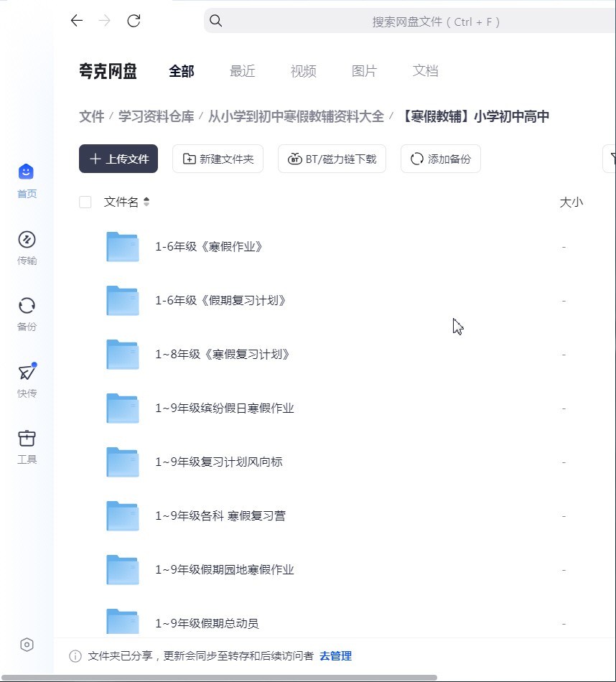The width and height of the screenshot is (616, 682).
Task: Open folder icon for 1-6年级《假期复习计划》
Action: tap(123, 301)
